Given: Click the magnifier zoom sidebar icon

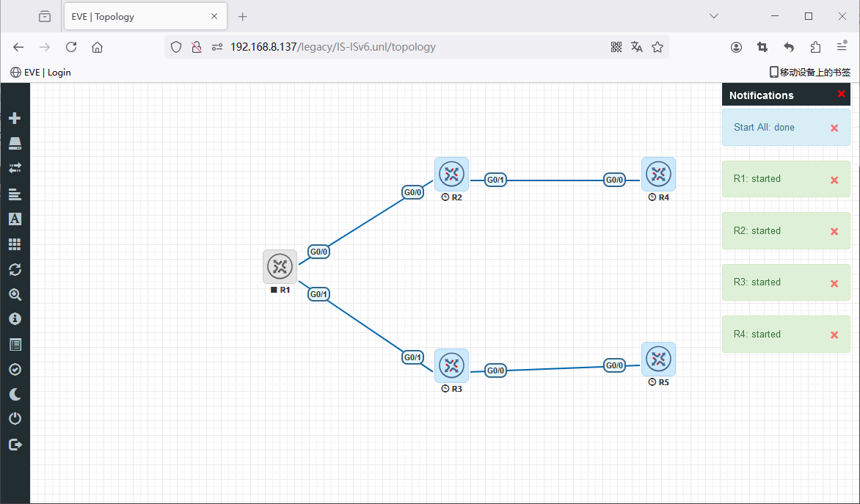Looking at the screenshot, I should coord(15,294).
